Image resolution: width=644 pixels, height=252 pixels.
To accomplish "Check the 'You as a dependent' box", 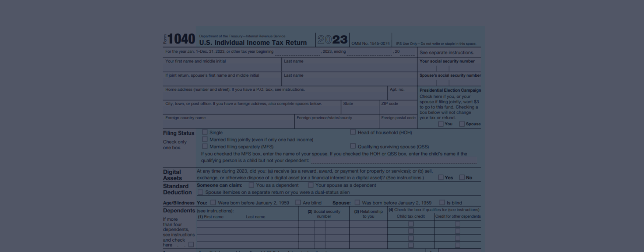I will [x=251, y=185].
